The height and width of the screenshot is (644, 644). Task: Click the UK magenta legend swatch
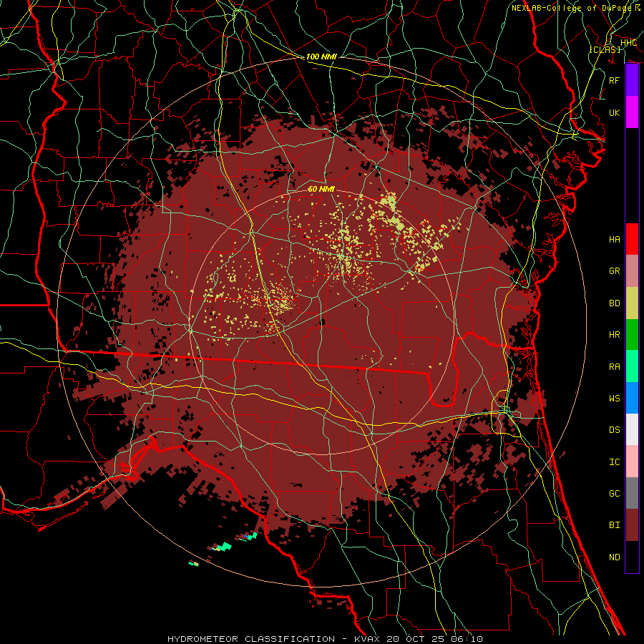point(632,112)
